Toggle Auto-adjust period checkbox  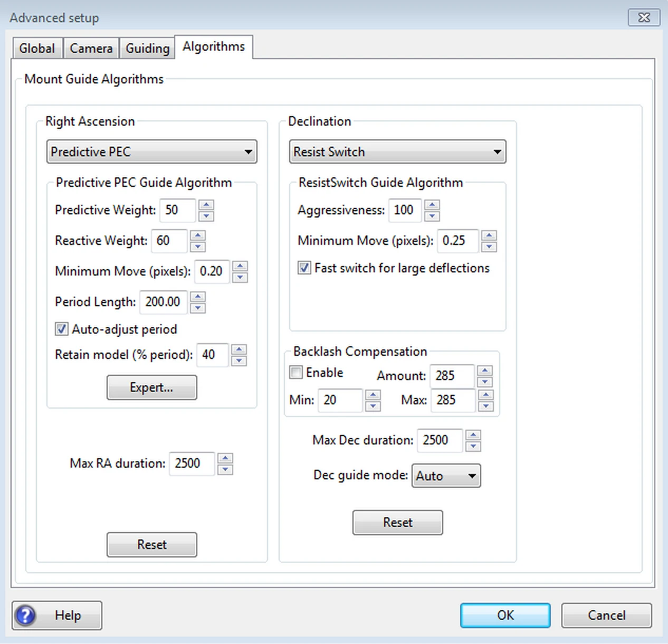coord(61,329)
